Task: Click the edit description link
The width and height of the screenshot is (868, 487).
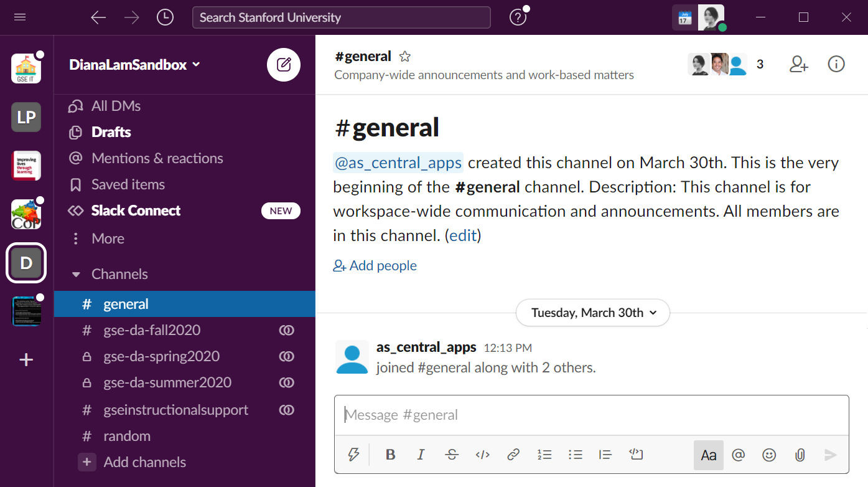Action: point(463,235)
